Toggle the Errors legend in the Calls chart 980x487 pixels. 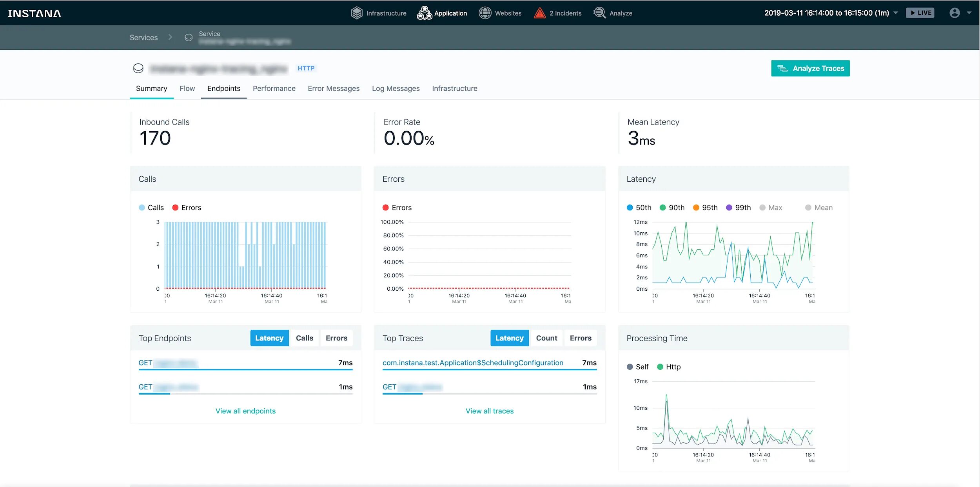tap(187, 207)
